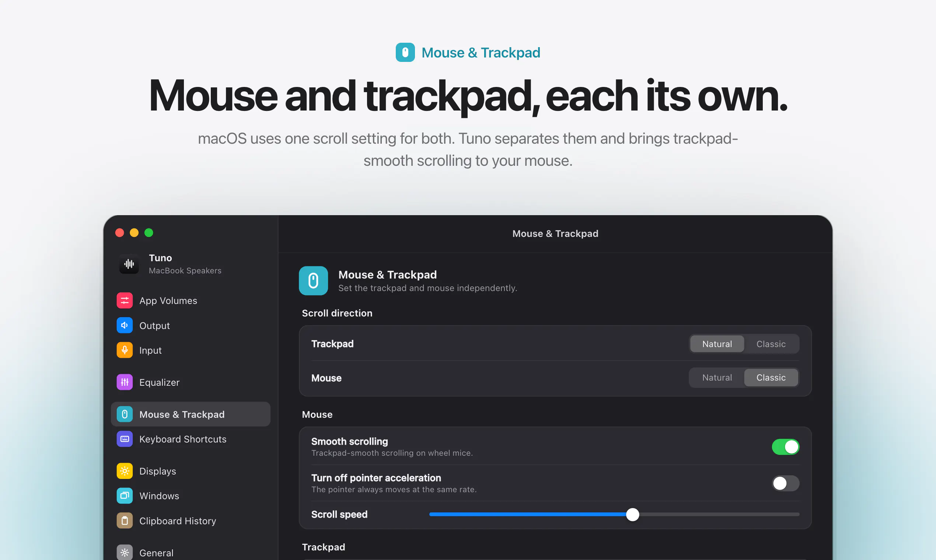Select Input label in the sidebar
936x560 pixels.
pyautogui.click(x=150, y=350)
